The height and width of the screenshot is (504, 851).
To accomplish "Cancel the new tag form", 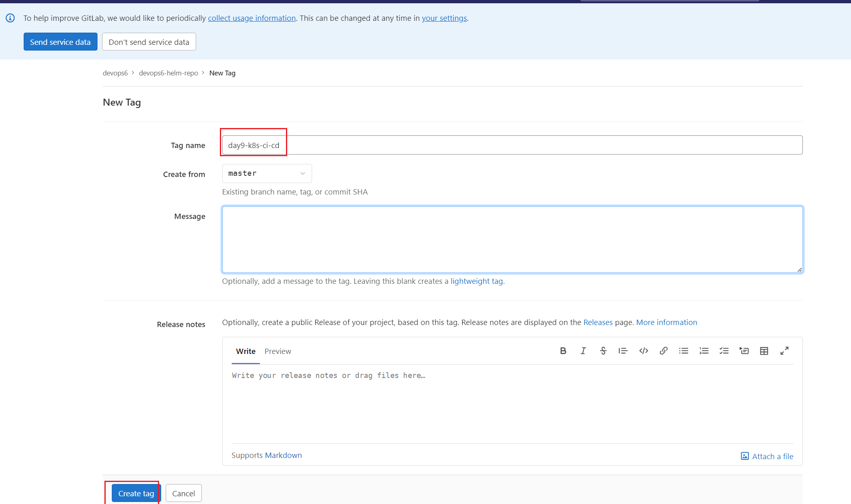I will (184, 493).
